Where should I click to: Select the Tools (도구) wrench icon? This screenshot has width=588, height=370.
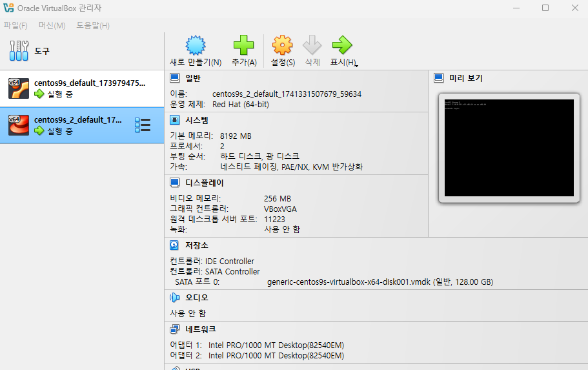point(19,51)
